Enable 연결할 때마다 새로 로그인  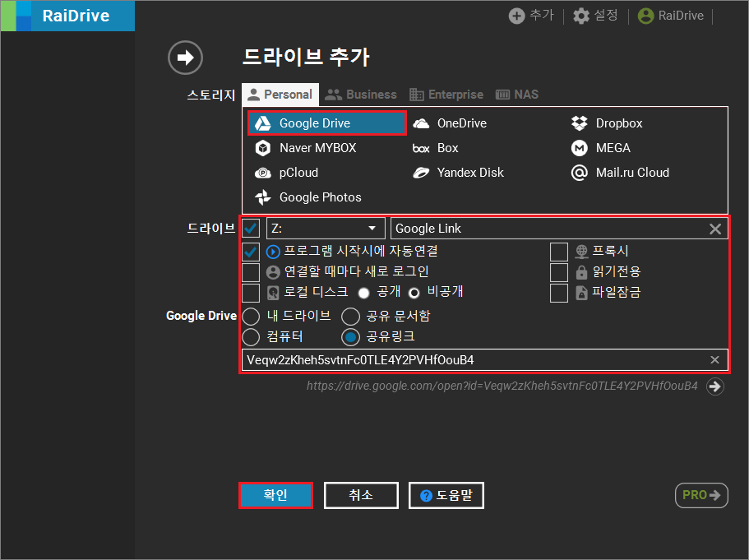(251, 272)
